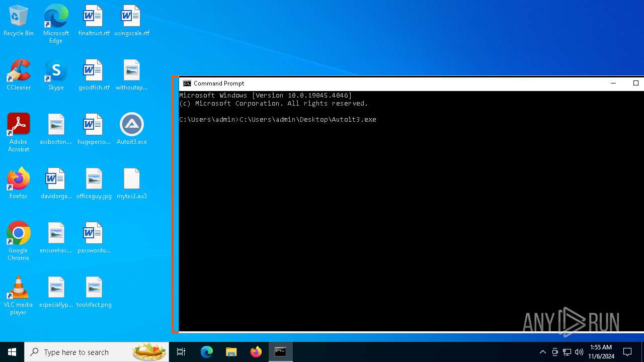Open the clock showing 1:55 AM
The width and height of the screenshot is (644, 362).
601,352
